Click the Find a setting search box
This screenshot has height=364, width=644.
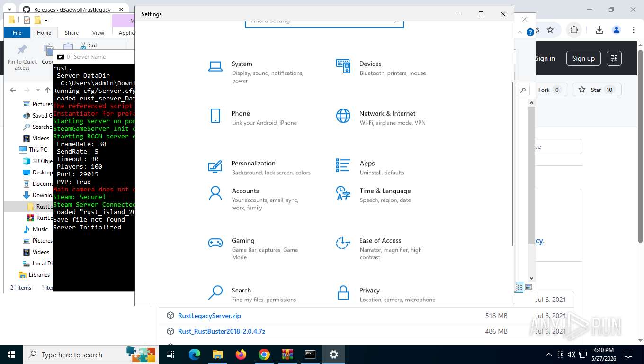point(324,22)
